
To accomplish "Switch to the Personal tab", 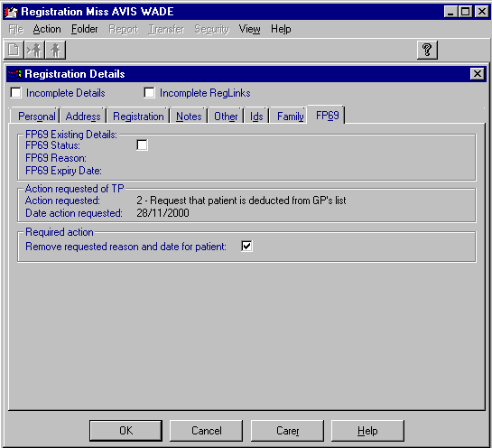I will click(x=37, y=117).
